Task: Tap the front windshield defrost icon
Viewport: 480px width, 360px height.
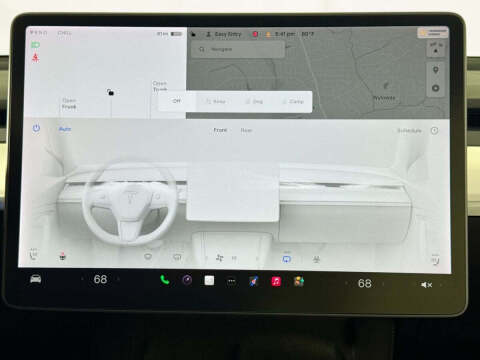Action: [x=148, y=256]
